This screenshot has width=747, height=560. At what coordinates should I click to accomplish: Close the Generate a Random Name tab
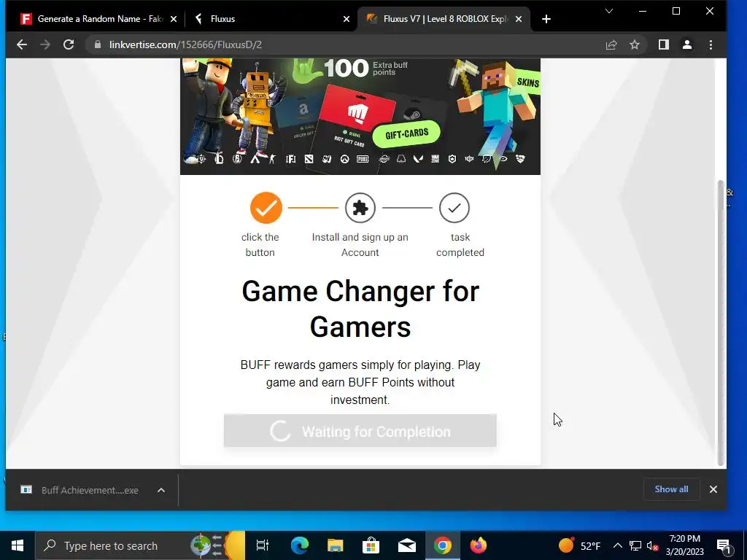[174, 19]
